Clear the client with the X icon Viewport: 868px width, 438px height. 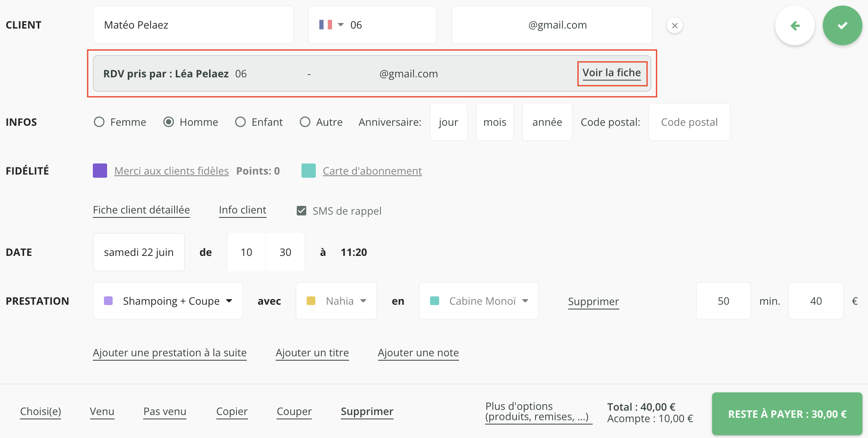pos(674,26)
